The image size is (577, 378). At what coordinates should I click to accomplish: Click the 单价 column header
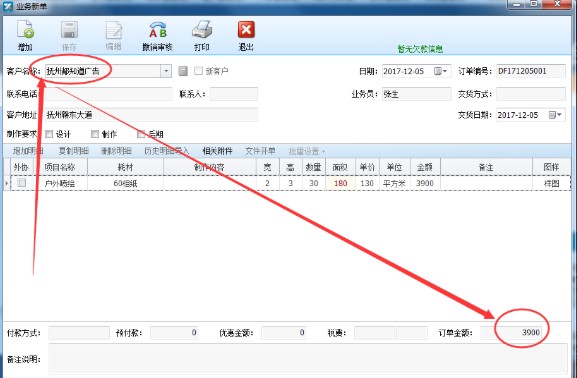[367, 167]
